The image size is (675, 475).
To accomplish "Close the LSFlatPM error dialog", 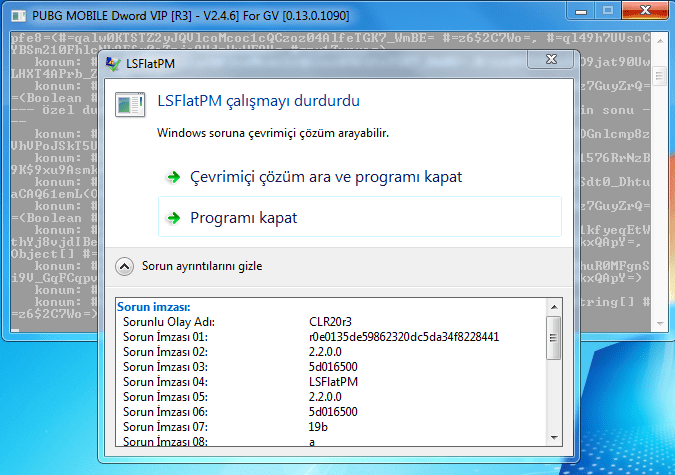I will (551, 59).
